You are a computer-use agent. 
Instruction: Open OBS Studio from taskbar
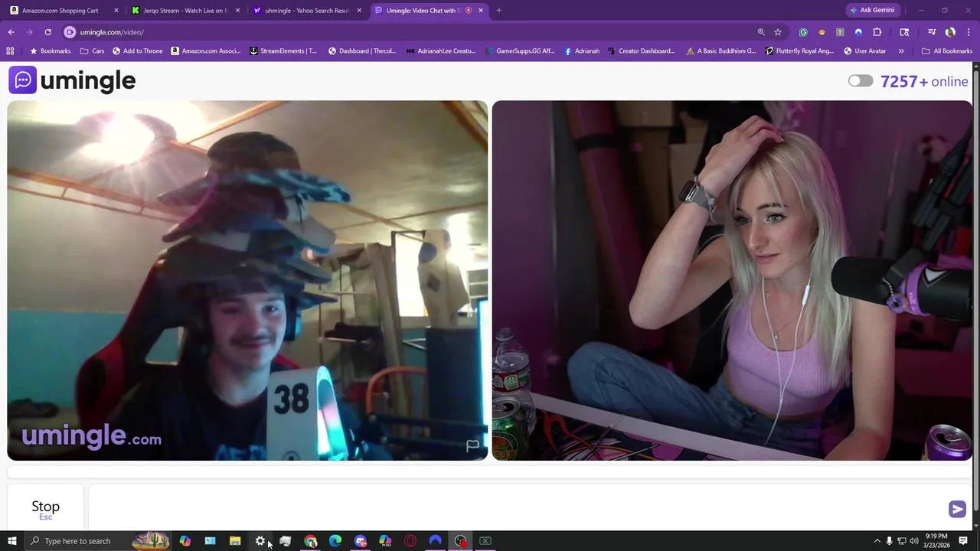click(x=460, y=541)
